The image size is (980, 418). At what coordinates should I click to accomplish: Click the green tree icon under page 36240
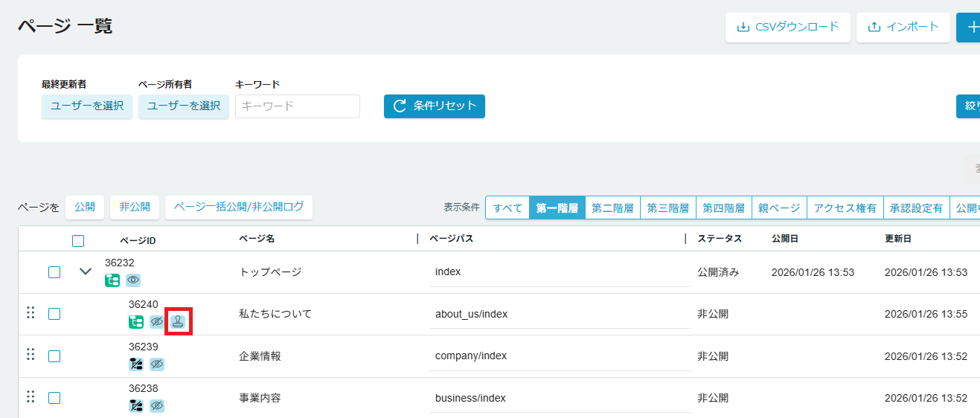point(136,322)
